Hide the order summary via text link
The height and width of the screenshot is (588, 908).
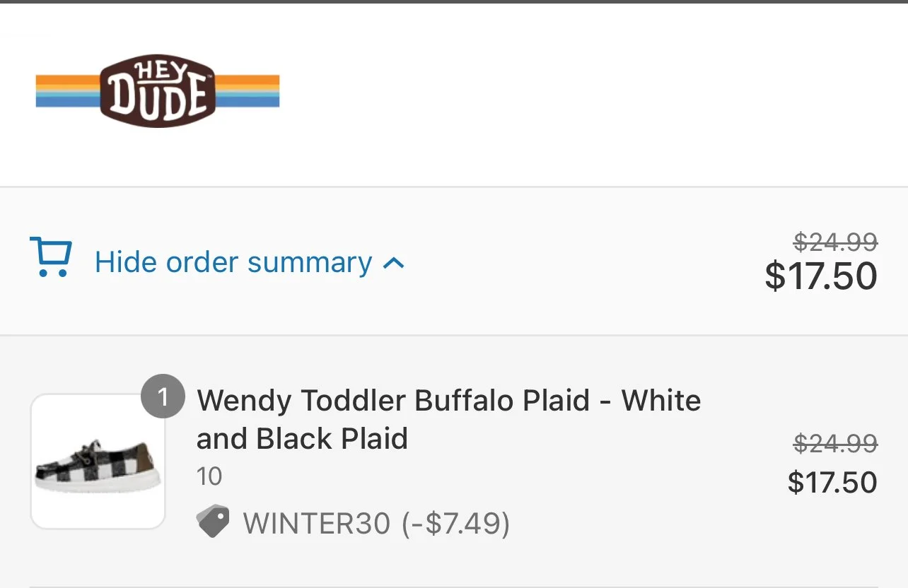(x=233, y=263)
